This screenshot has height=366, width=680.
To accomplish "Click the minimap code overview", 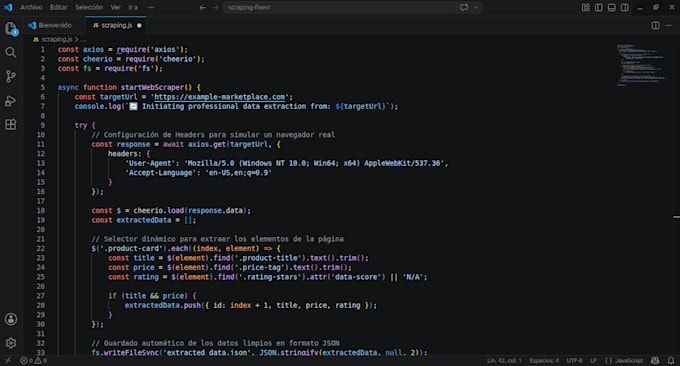I will 641,65.
